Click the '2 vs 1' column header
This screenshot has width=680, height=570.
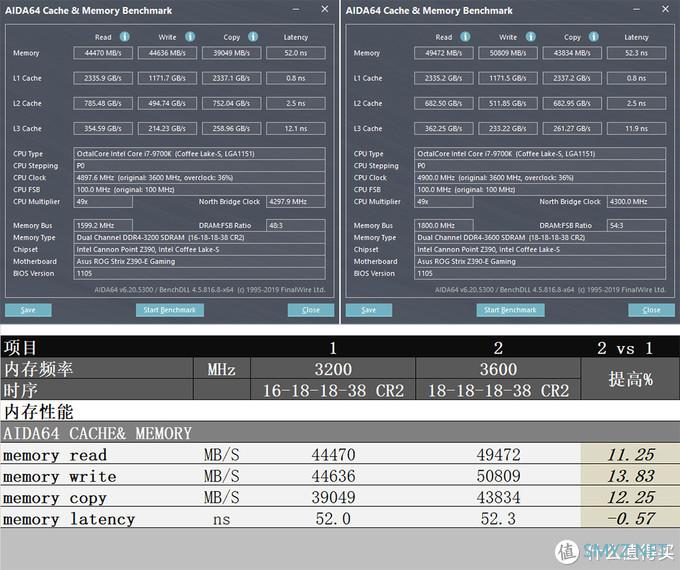point(625,348)
